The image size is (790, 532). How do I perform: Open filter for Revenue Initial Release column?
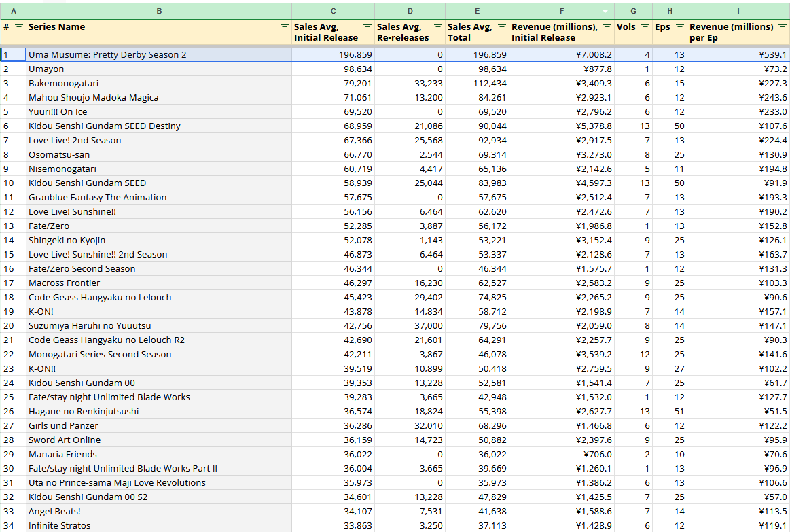click(x=607, y=26)
